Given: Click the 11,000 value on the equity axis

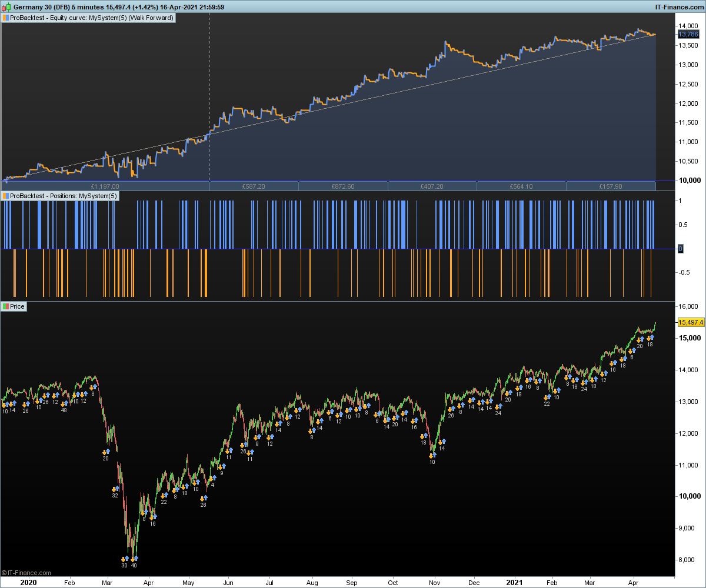Looking at the screenshot, I should pos(688,142).
